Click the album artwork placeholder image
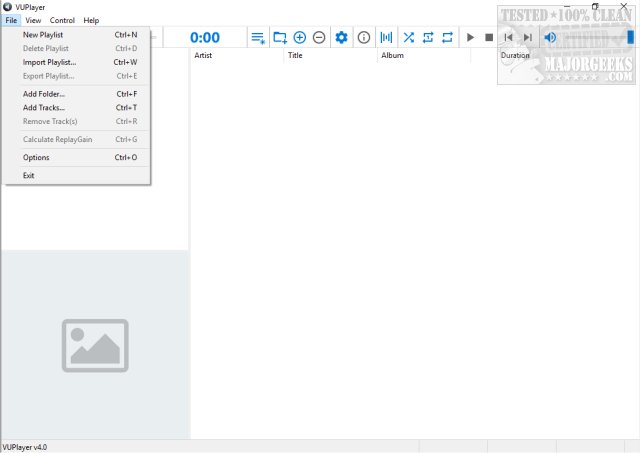Screen dimensions: 640x453 (x=95, y=346)
